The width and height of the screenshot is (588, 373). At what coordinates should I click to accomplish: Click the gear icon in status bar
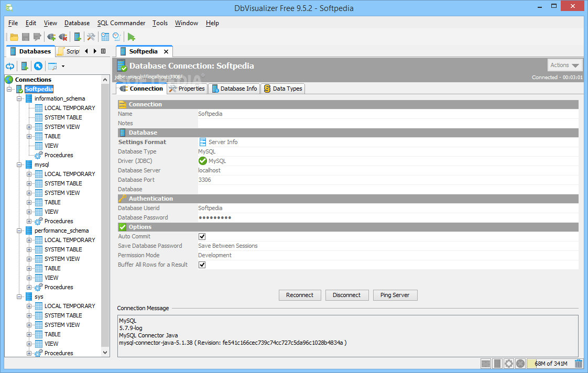(x=509, y=363)
